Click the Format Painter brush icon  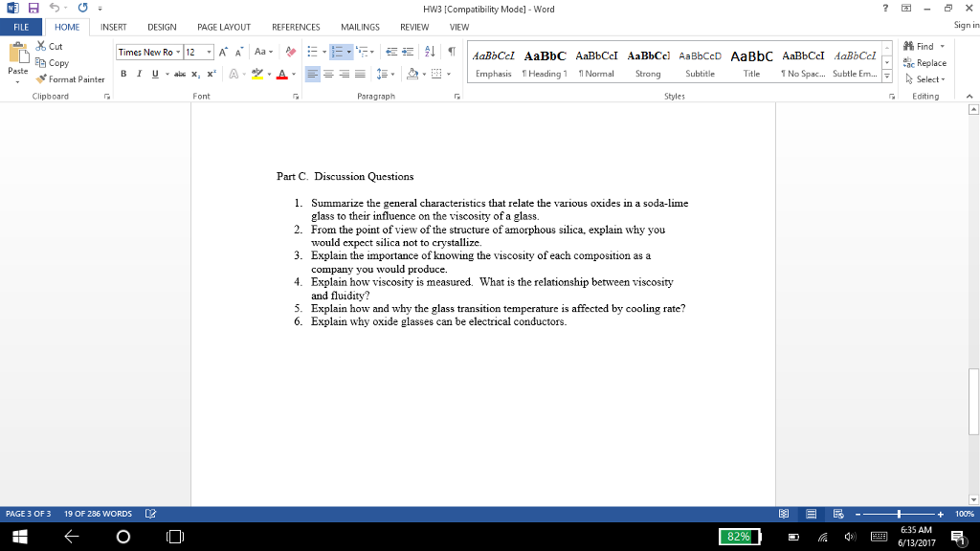[x=41, y=79]
